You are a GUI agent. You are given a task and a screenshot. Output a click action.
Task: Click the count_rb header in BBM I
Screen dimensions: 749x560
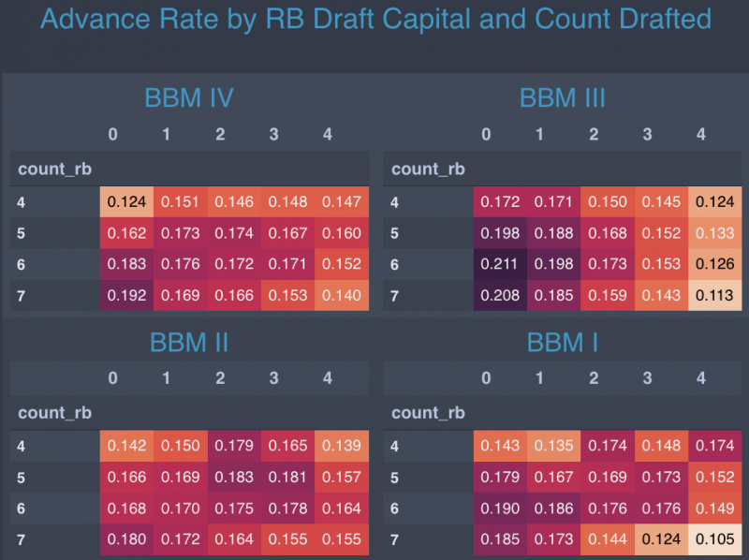pyautogui.click(x=428, y=413)
